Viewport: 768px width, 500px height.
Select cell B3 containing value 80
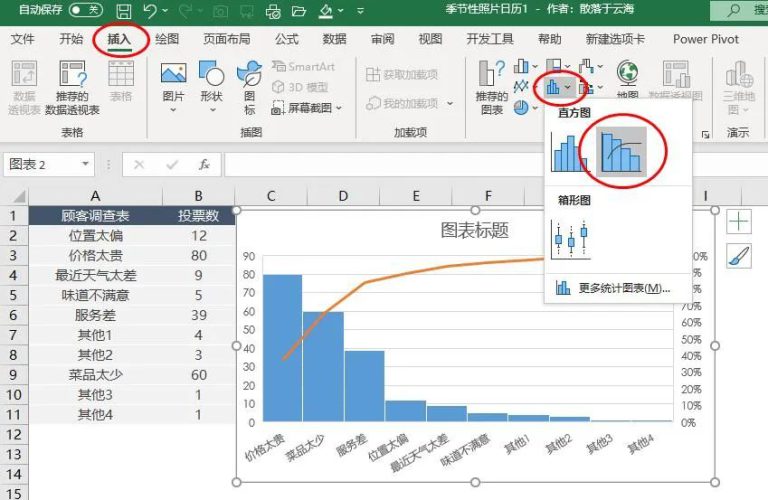(x=198, y=255)
